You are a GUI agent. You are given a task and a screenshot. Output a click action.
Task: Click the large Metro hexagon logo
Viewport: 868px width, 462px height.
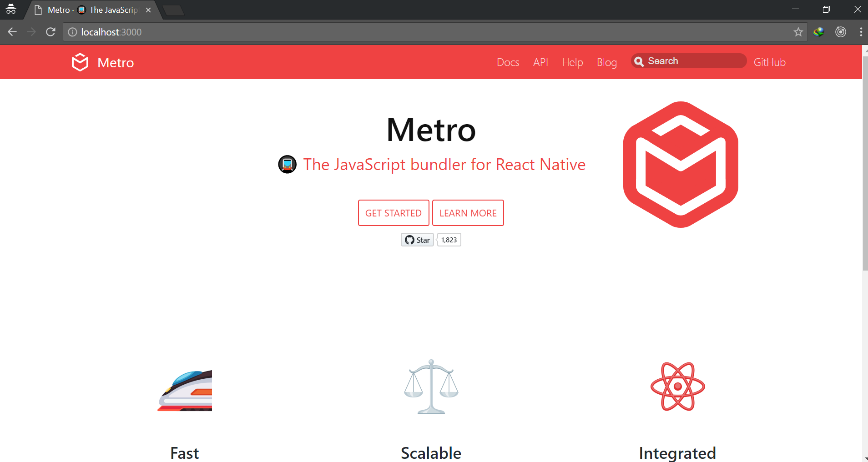coord(681,165)
